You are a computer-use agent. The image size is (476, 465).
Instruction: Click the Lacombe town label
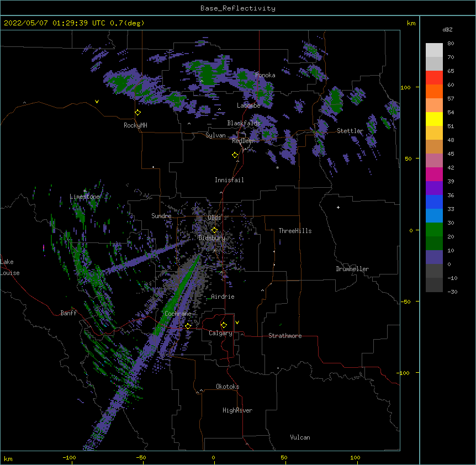(248, 105)
